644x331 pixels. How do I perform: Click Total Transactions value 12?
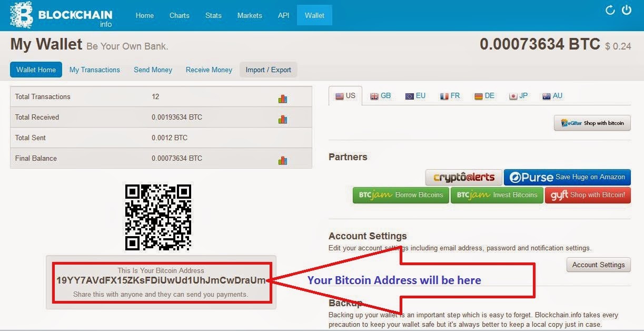coord(155,96)
